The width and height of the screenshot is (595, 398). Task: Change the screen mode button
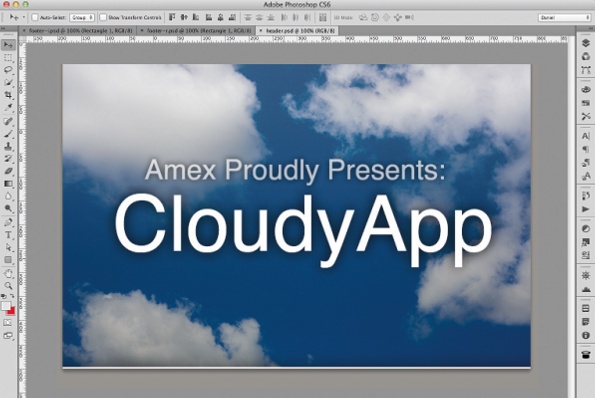8,336
